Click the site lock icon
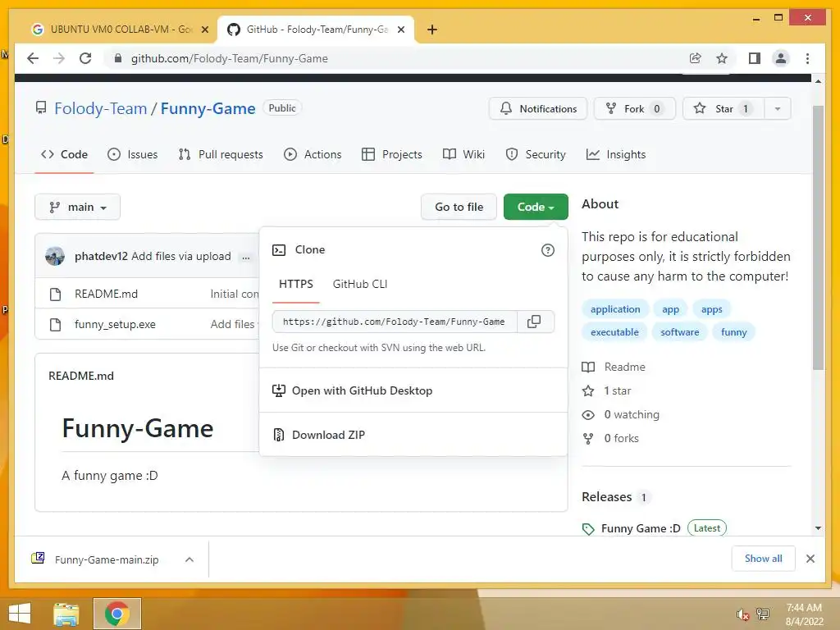The height and width of the screenshot is (630, 840). tap(118, 58)
